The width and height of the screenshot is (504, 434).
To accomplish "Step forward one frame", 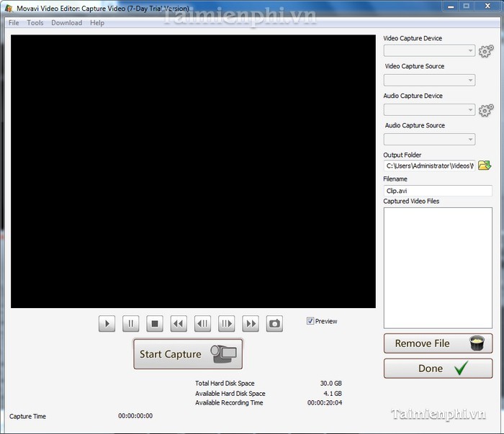I will (227, 323).
